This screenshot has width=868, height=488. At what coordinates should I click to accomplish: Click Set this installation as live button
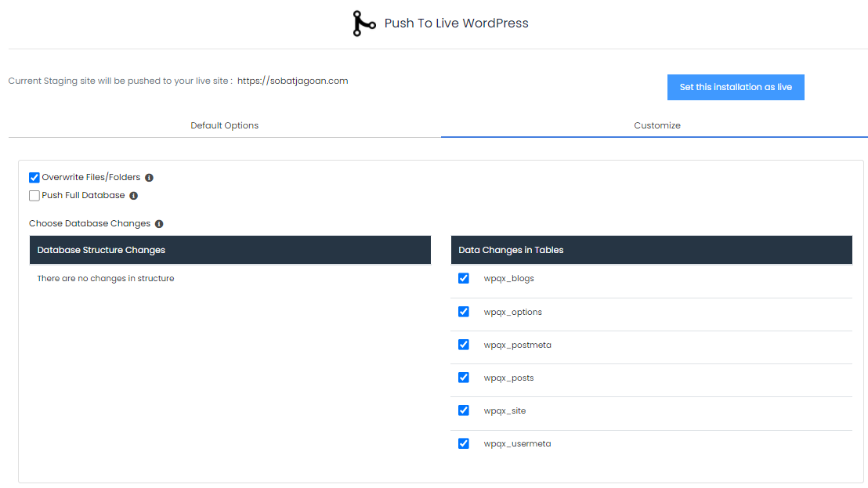tap(736, 88)
